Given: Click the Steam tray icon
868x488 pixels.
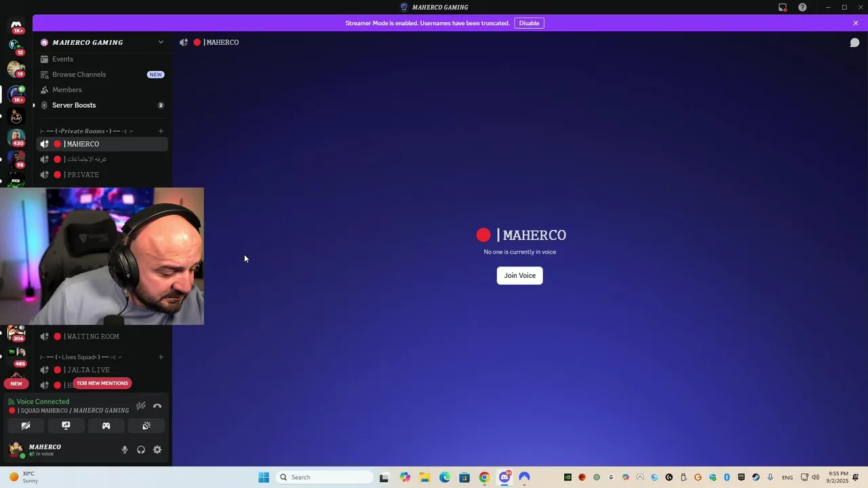Looking at the screenshot, I should pos(755,477).
